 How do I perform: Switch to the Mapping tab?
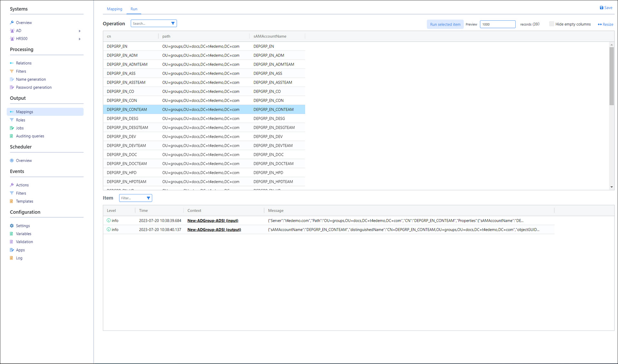point(114,9)
